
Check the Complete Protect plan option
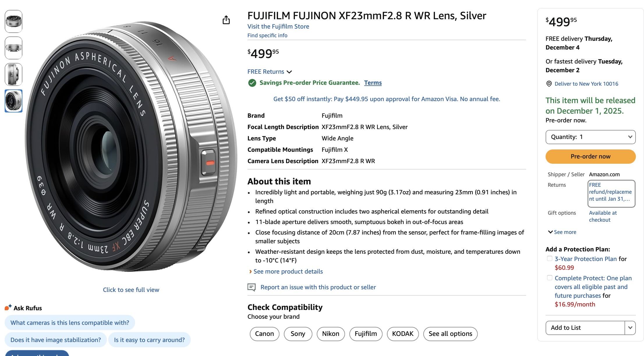(550, 278)
